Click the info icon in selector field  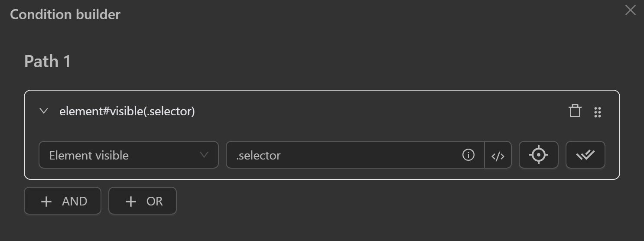[468, 155]
